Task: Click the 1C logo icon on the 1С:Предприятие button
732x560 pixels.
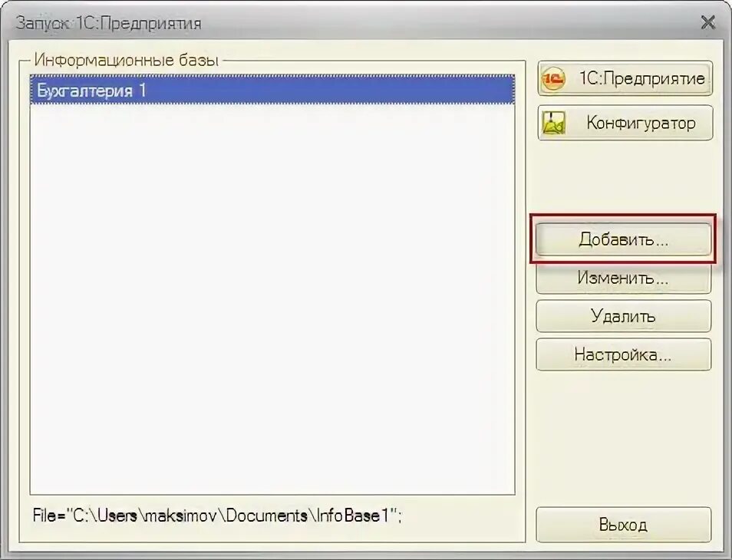Action: (x=553, y=79)
